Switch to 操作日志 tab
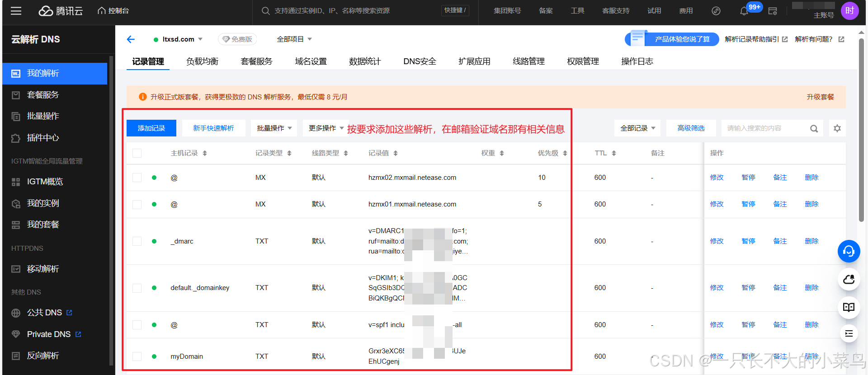The height and width of the screenshot is (375, 868). 637,61
